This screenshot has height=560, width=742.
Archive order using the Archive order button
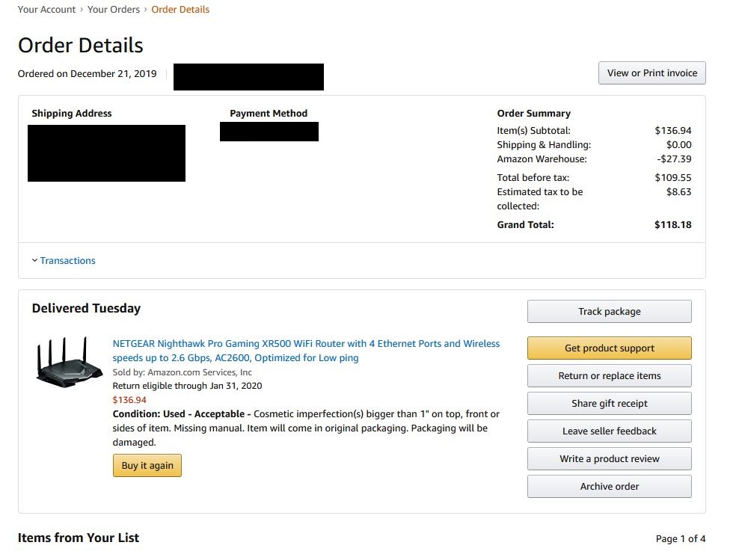pyautogui.click(x=609, y=487)
